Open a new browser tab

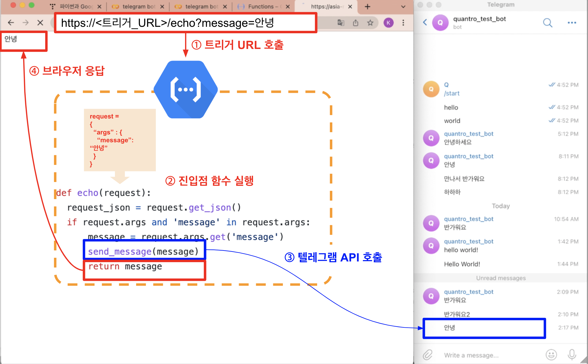367,7
